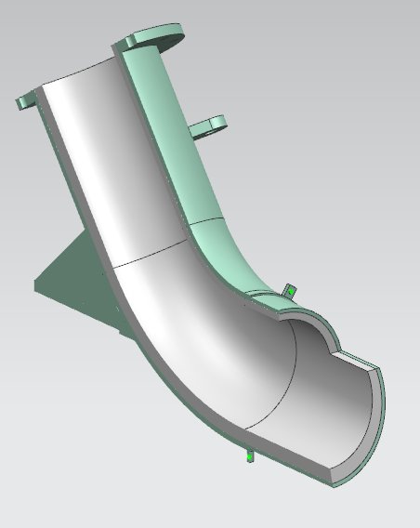Select the green point on the bracket beneath the pipe
The height and width of the screenshot is (528, 420).
tap(249, 457)
